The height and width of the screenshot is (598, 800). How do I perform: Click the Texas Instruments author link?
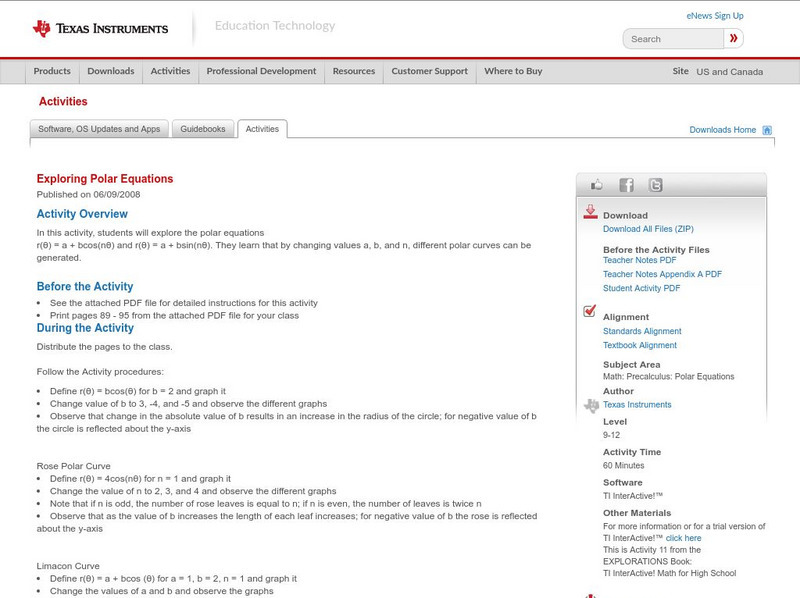click(637, 405)
